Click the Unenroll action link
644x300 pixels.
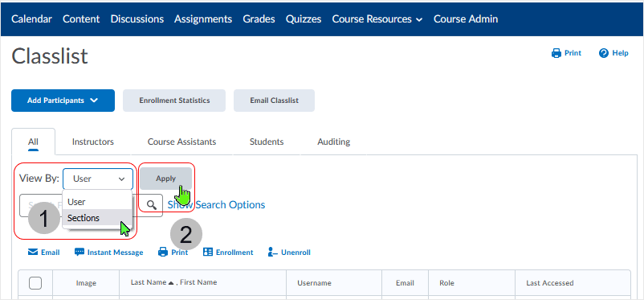coord(296,253)
